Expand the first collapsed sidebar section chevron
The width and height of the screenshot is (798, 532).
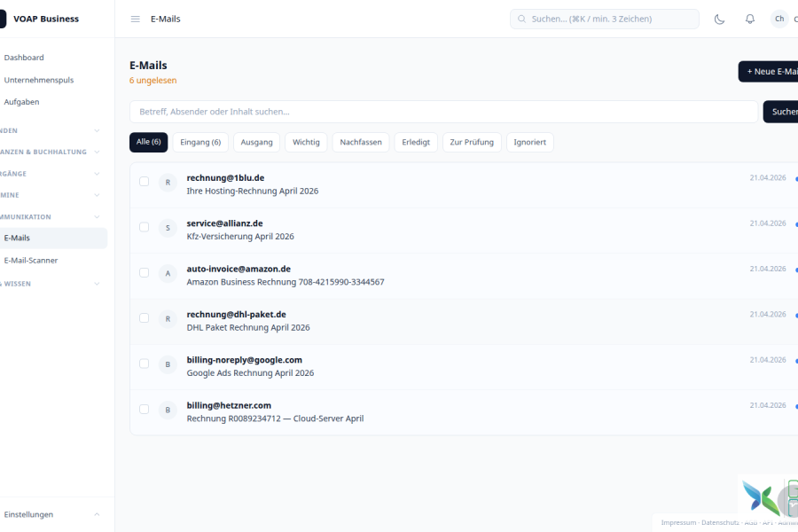(97, 131)
